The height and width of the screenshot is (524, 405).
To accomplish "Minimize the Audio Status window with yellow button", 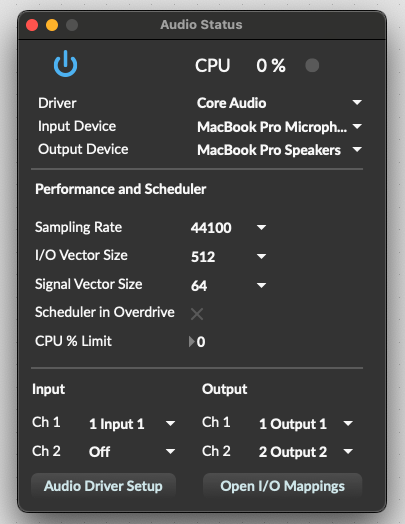I will point(52,25).
